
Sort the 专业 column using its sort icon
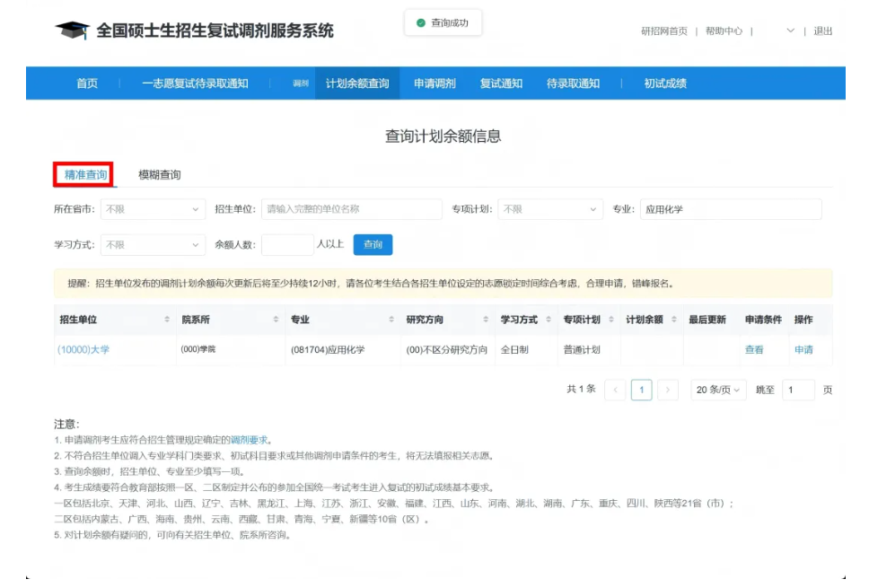coord(392,319)
